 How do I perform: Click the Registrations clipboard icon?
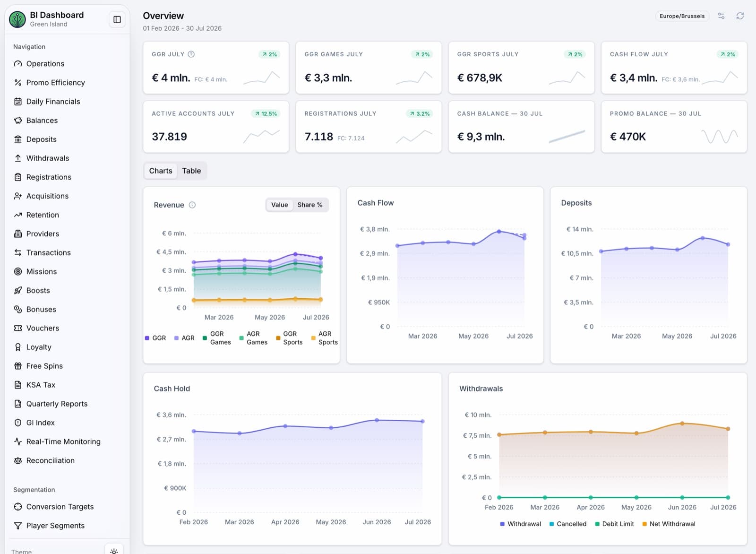pos(18,177)
